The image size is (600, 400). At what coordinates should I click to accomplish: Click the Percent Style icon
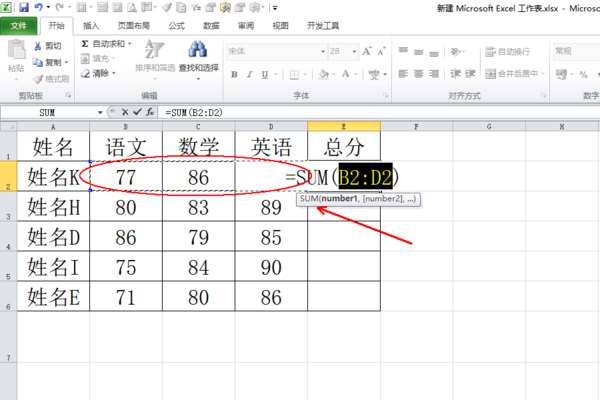[x=583, y=74]
